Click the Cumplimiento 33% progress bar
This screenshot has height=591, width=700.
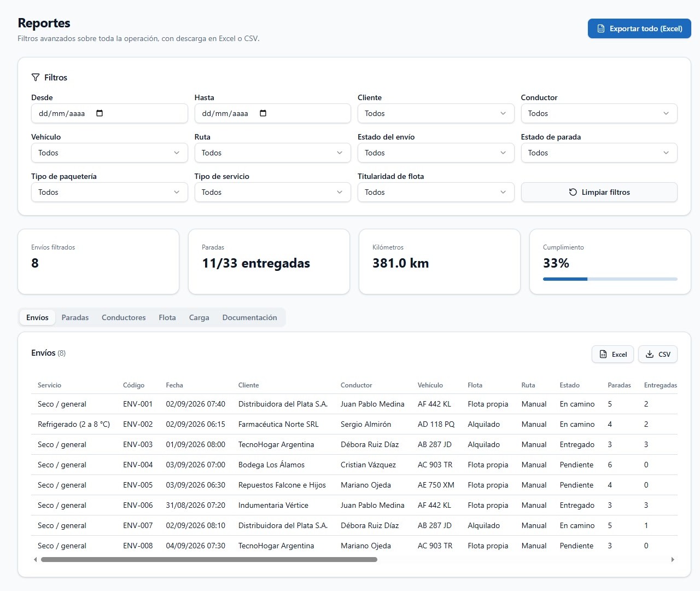tap(610, 279)
